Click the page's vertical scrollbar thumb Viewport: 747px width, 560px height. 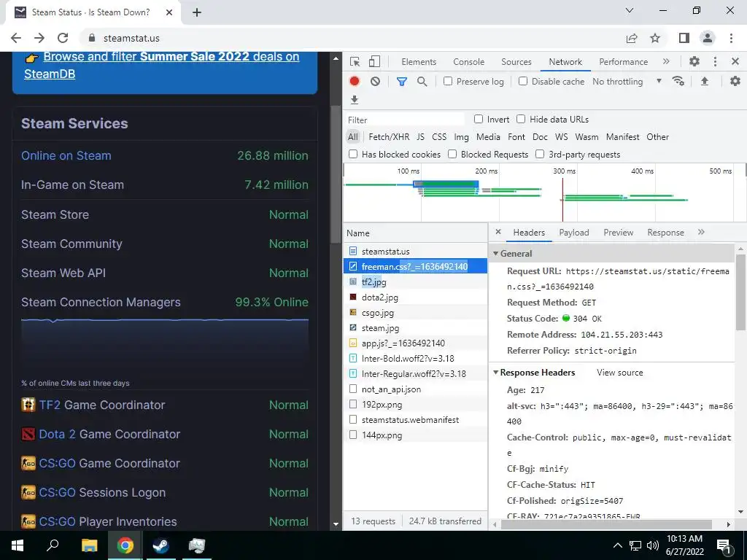point(336,174)
